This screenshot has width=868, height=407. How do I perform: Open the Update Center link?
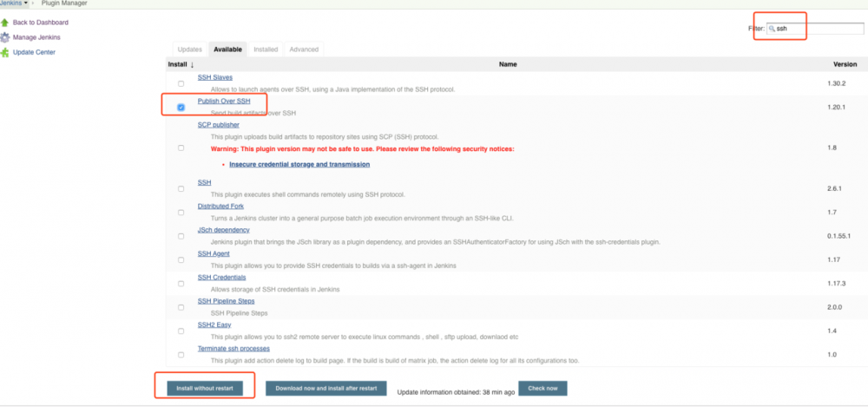tap(35, 53)
